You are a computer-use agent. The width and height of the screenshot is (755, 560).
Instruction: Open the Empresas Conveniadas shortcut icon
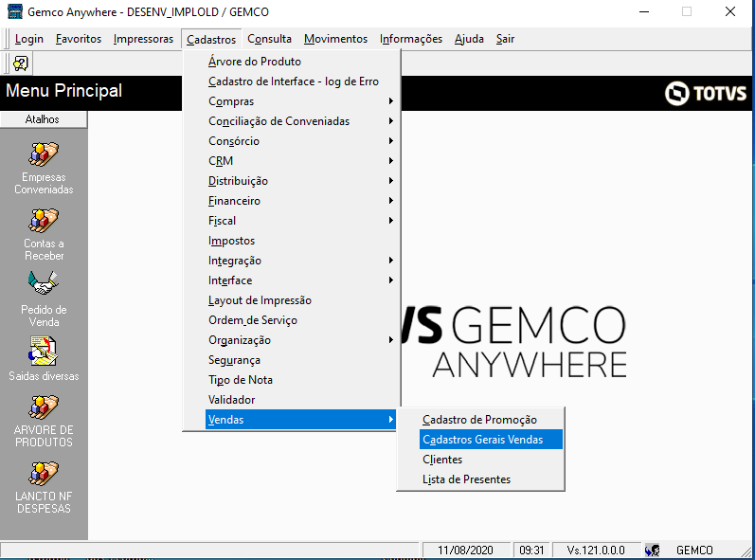pyautogui.click(x=44, y=154)
